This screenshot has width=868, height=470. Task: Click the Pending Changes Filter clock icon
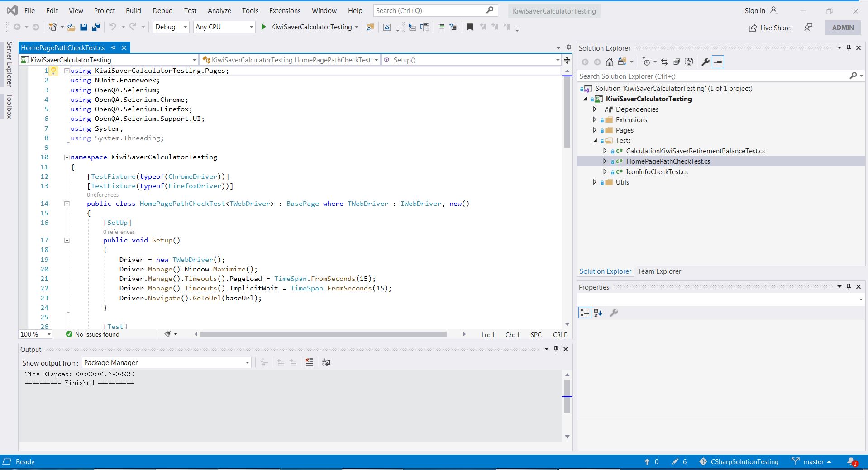pos(646,62)
